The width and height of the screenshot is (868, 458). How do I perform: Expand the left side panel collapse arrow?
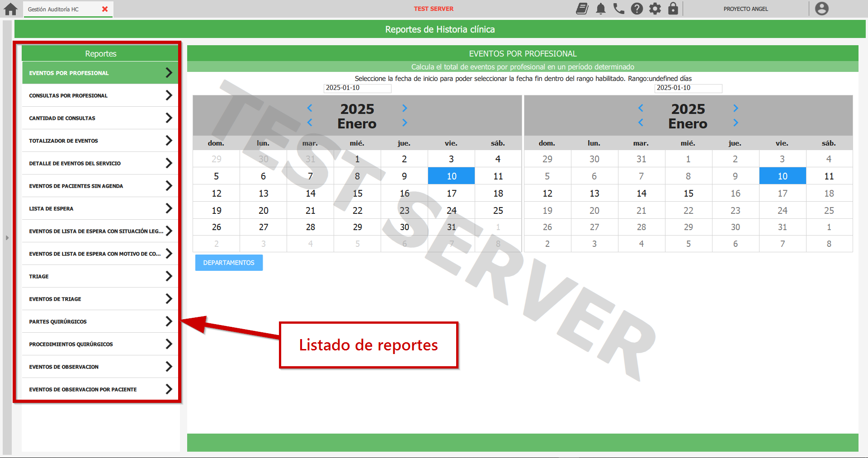point(7,237)
